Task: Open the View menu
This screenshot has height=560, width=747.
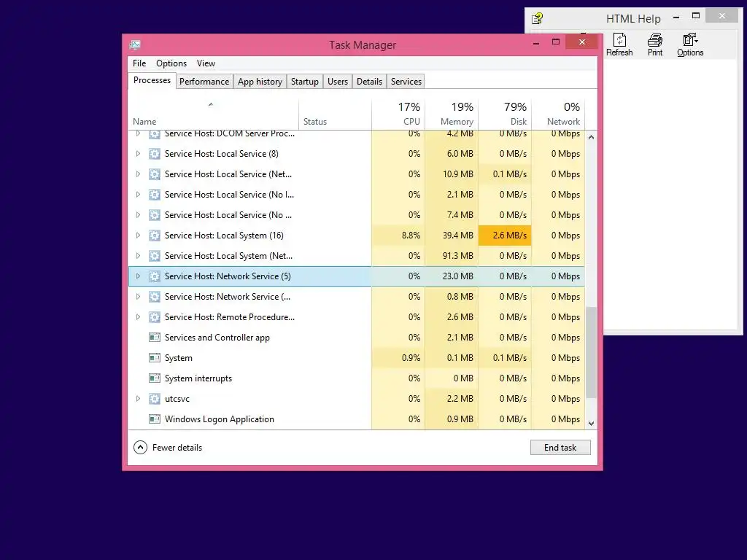Action: (x=206, y=63)
